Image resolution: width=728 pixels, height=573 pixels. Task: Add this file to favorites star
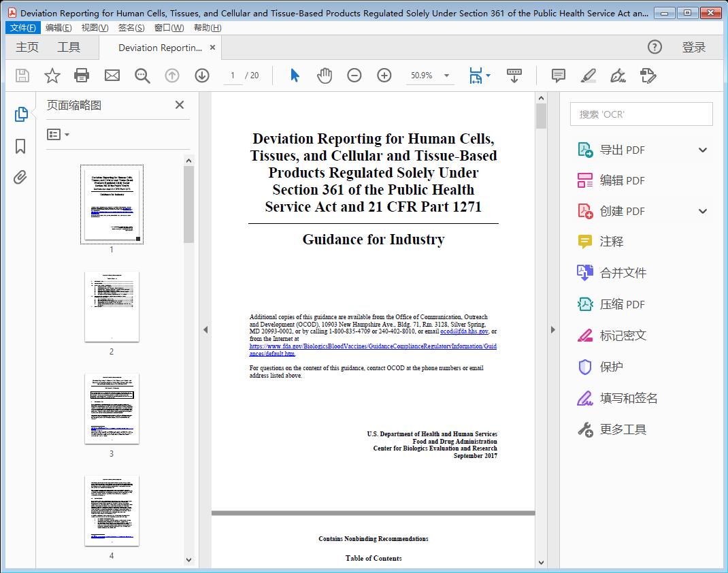tap(52, 76)
